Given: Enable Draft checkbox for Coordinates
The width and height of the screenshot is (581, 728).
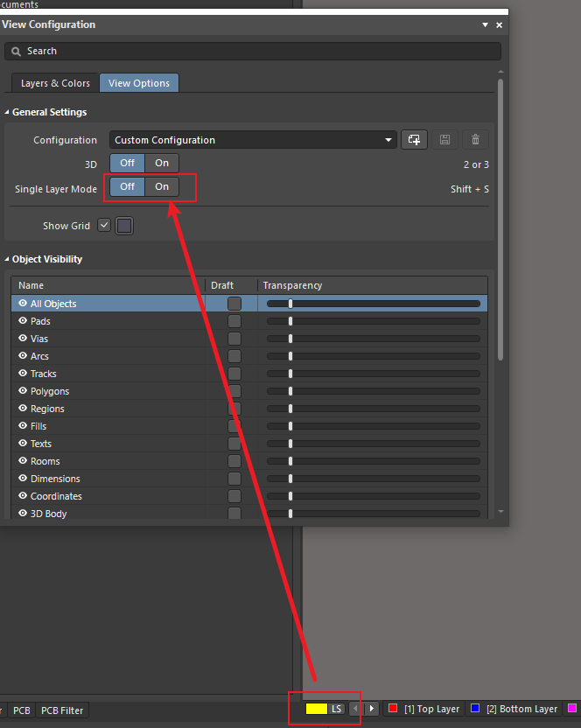Looking at the screenshot, I should (x=234, y=496).
